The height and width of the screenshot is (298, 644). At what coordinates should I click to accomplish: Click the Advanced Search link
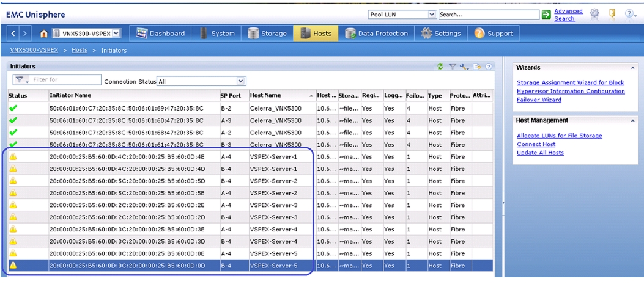pos(568,15)
